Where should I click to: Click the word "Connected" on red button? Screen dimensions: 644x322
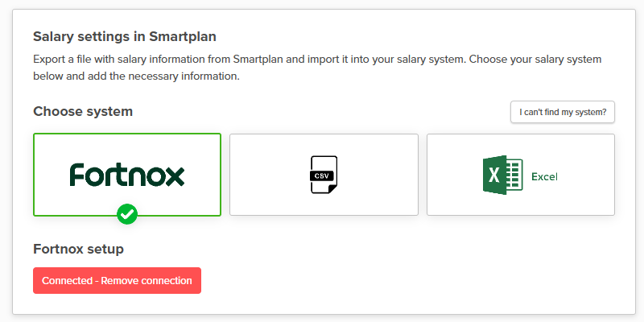[68, 281]
